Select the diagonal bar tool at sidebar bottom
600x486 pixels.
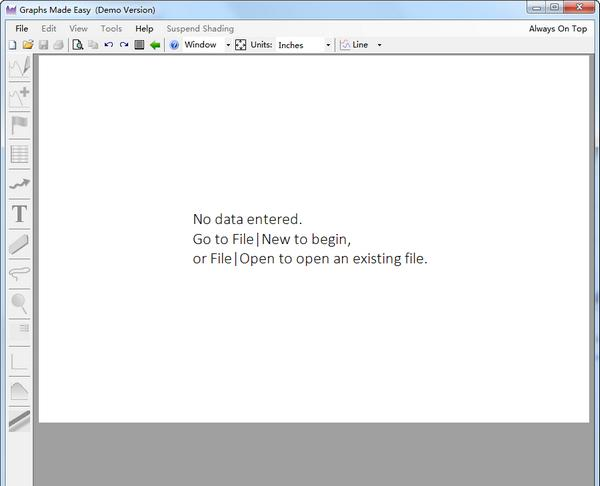(20, 421)
